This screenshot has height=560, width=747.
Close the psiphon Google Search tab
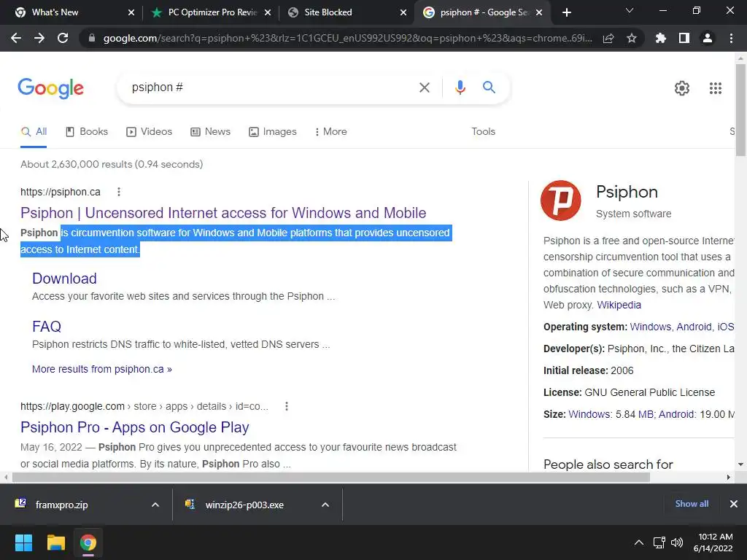click(x=539, y=12)
